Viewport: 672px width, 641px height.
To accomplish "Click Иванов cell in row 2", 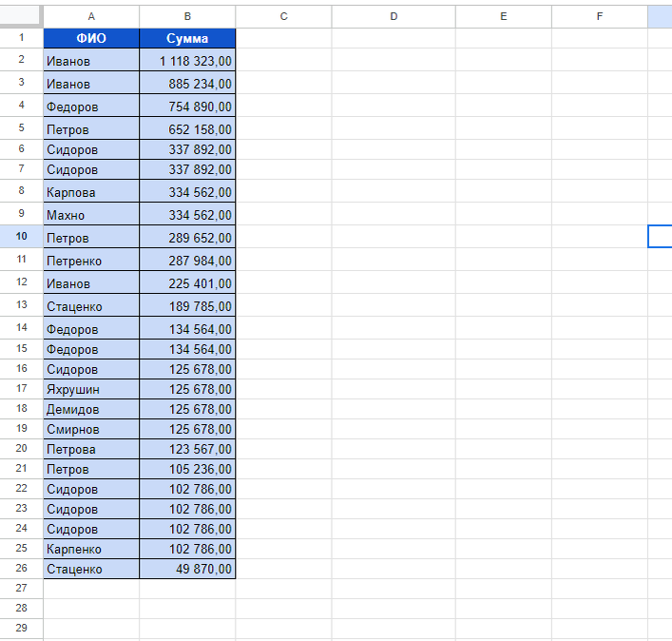I will pyautogui.click(x=91, y=60).
